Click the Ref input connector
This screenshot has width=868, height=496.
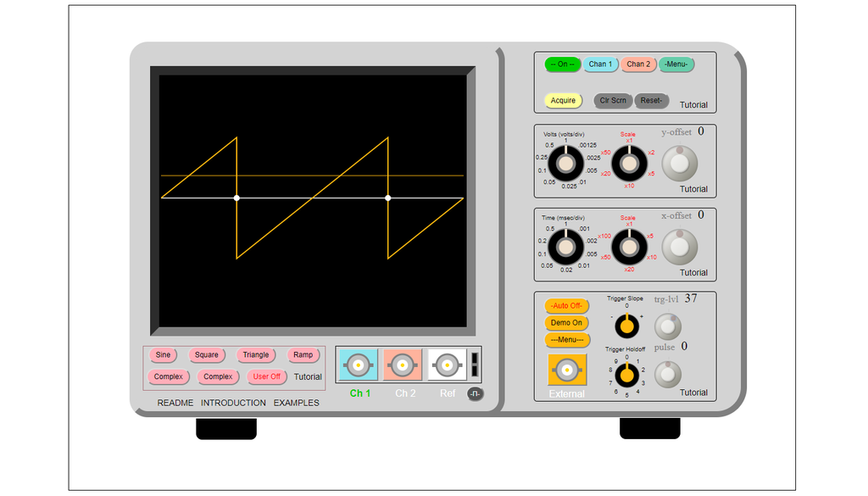point(447,365)
